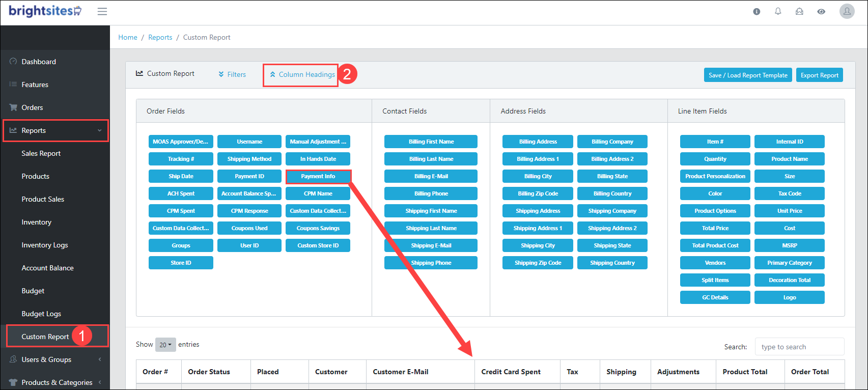
Task: Click the Export Report button
Action: tap(819, 75)
